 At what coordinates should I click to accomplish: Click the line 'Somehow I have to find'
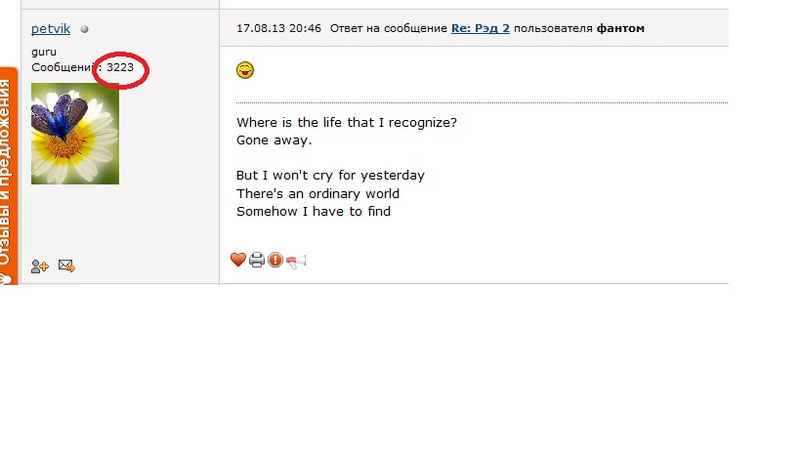click(313, 212)
